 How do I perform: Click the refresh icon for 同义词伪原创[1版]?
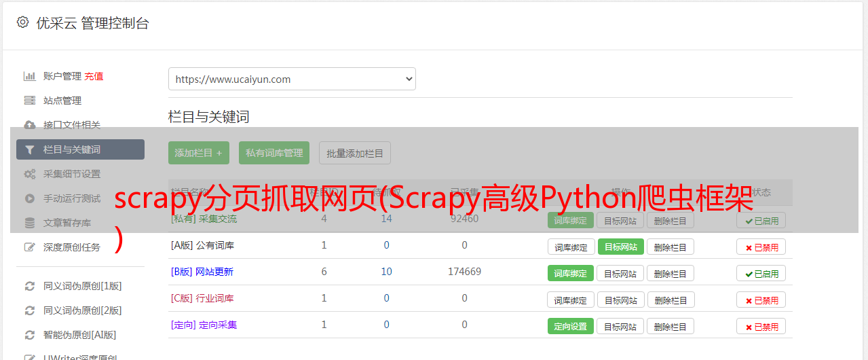click(30, 286)
